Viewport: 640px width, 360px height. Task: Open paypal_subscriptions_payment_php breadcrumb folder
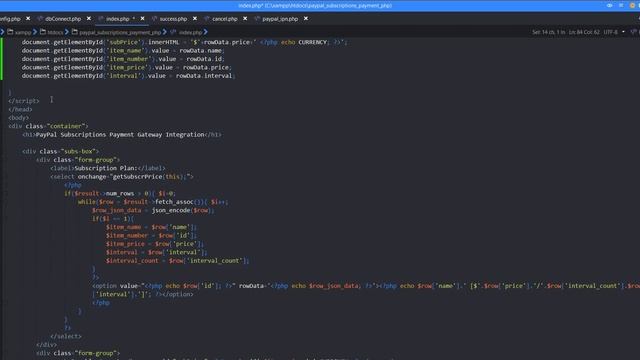[x=120, y=32]
